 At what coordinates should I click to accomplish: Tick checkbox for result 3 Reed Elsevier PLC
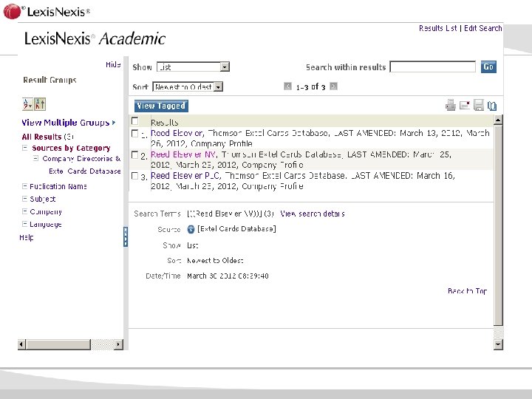coord(134,176)
